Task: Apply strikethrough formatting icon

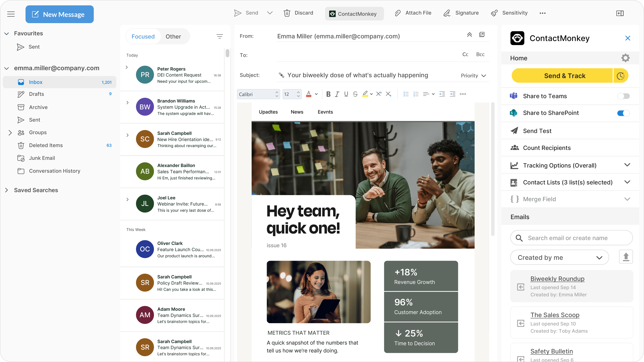Action: click(355, 94)
